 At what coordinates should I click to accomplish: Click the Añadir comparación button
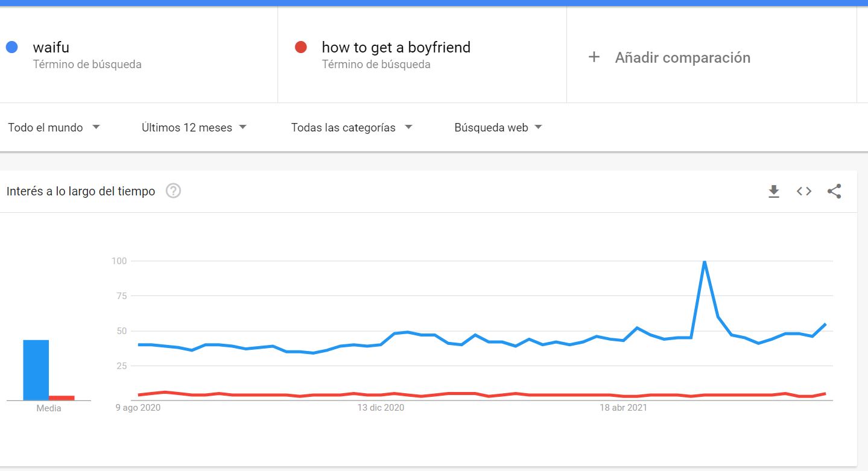(x=682, y=58)
